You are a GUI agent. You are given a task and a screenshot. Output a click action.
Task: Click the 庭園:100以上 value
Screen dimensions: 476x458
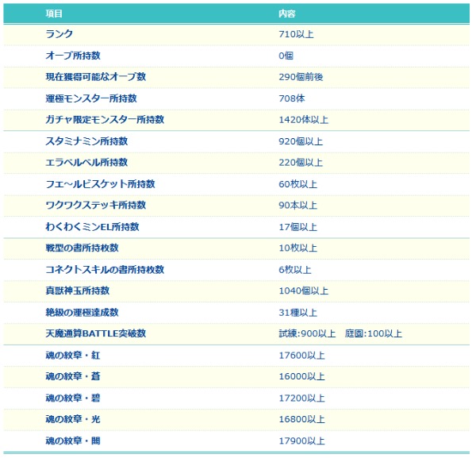tap(374, 334)
